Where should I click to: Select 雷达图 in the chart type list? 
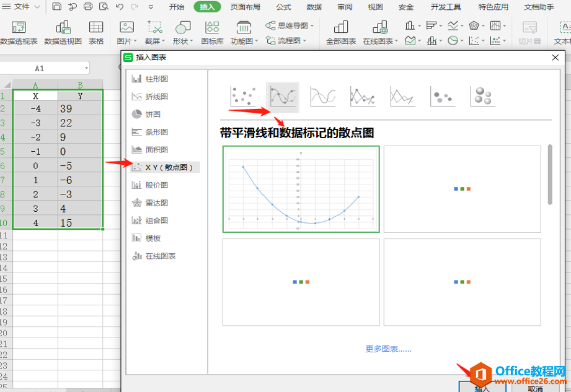pyautogui.click(x=165, y=203)
